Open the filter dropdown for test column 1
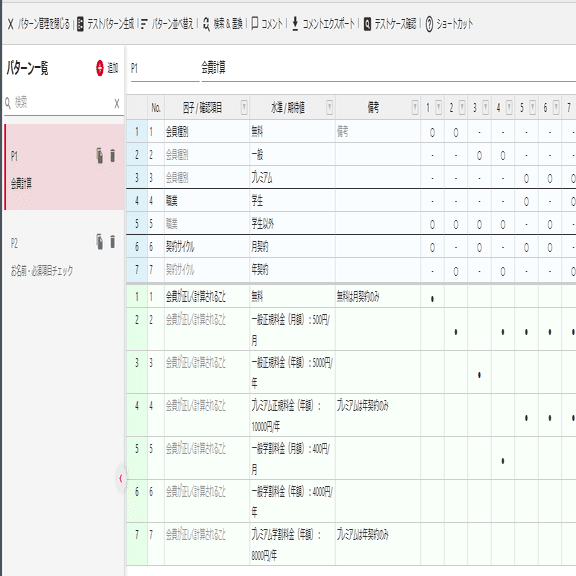 pos(438,108)
